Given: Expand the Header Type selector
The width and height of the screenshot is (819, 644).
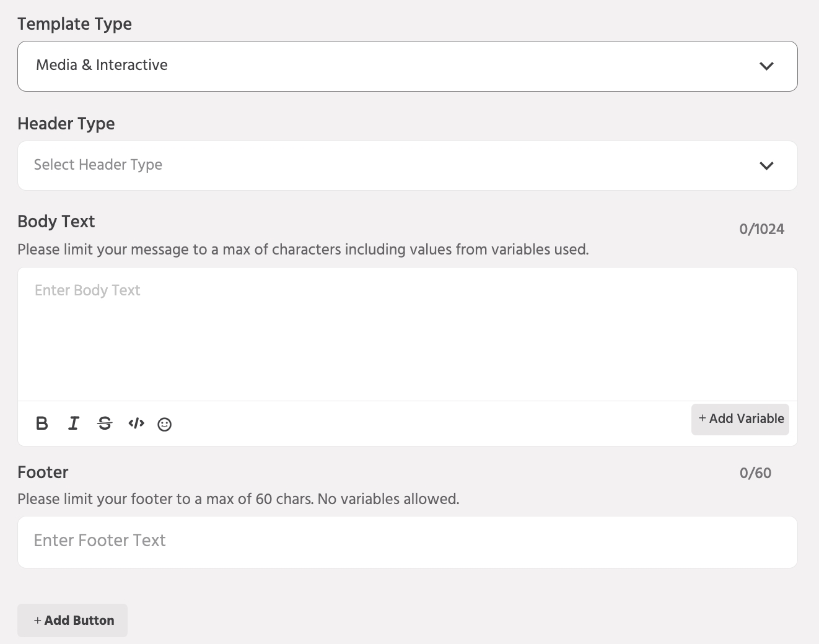Looking at the screenshot, I should [408, 165].
